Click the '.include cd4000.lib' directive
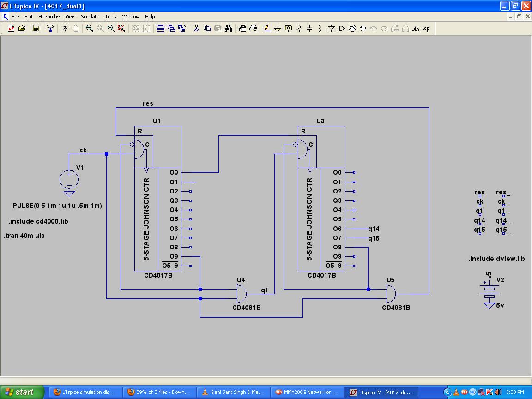532x399 pixels. (x=38, y=221)
